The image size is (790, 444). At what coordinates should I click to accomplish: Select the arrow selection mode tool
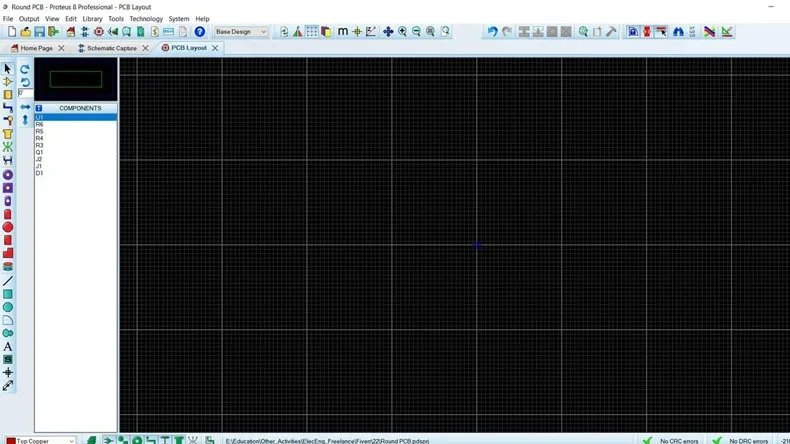tap(8, 69)
